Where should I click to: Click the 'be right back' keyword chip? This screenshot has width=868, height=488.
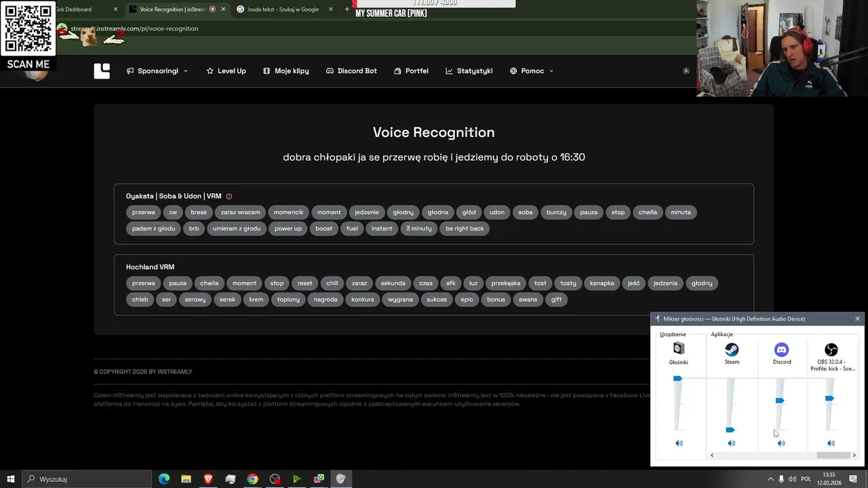[465, 228]
